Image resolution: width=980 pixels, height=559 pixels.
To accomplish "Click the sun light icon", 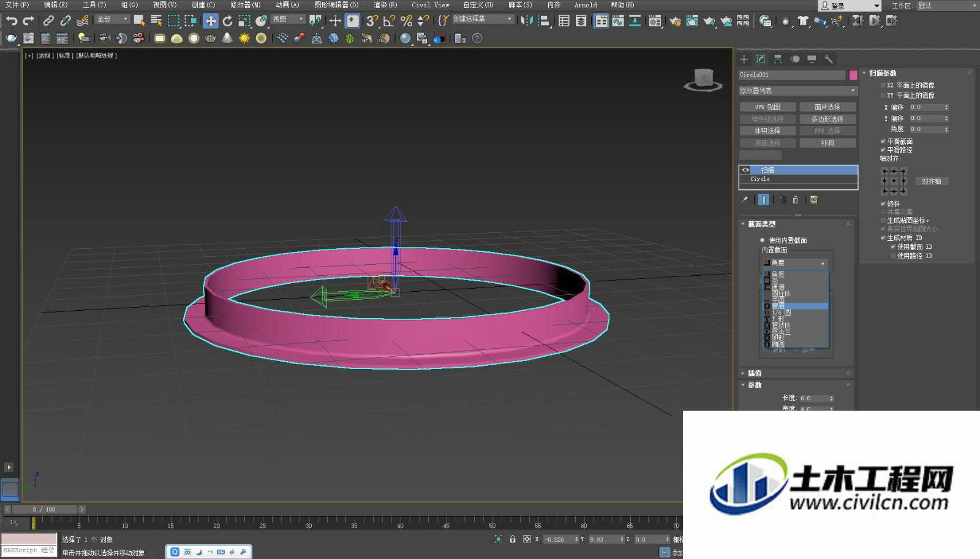I will coord(244,38).
